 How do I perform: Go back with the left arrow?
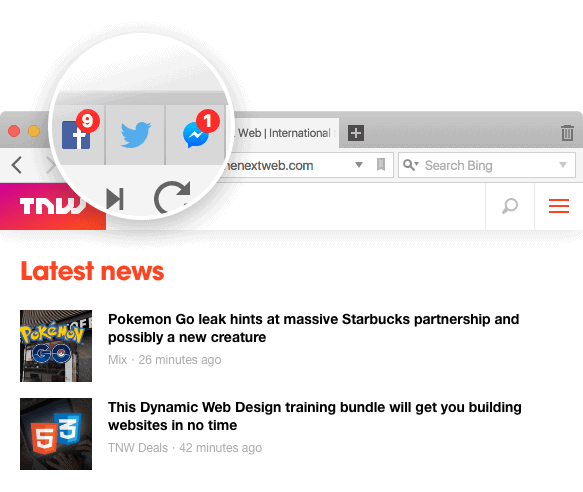tap(17, 165)
